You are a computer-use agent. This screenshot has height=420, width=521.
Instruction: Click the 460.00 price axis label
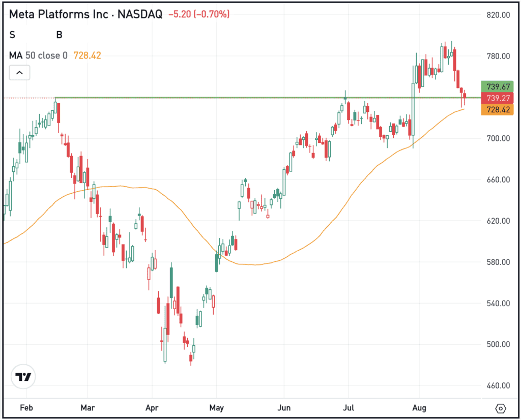498,385
